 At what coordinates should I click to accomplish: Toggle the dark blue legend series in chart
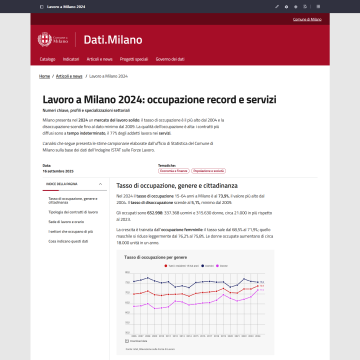207,266
